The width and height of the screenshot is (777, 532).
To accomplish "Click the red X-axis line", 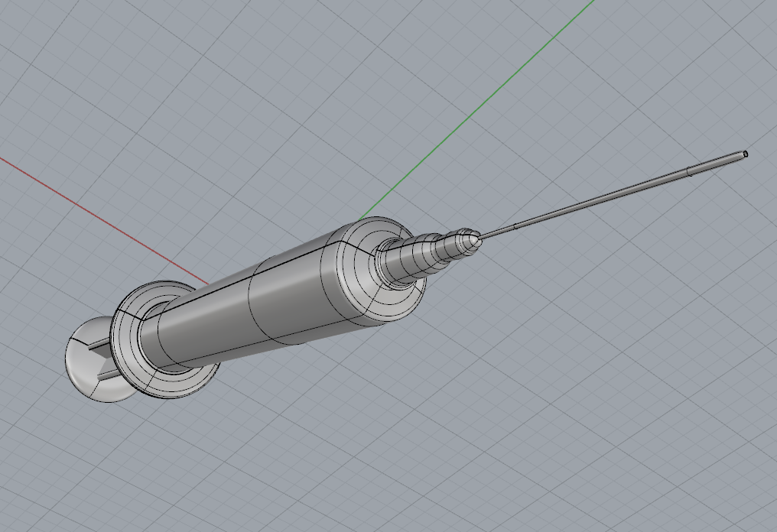I will point(104,221).
